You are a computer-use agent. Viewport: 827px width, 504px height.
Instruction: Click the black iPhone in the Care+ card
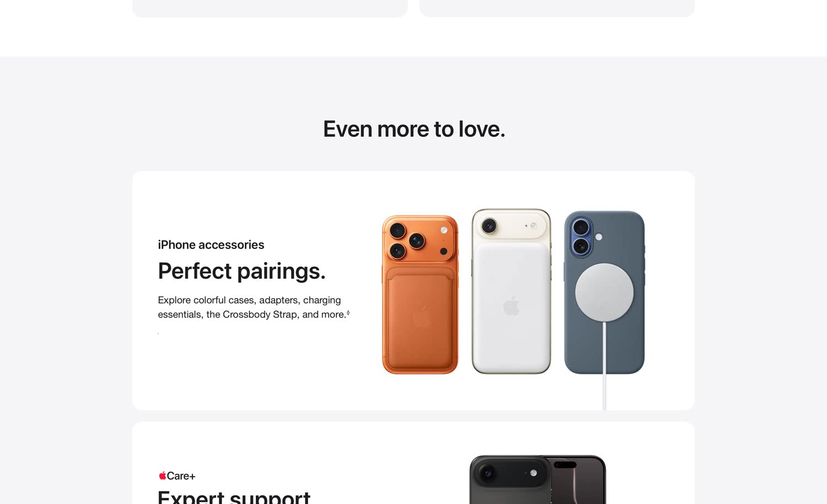click(538, 479)
